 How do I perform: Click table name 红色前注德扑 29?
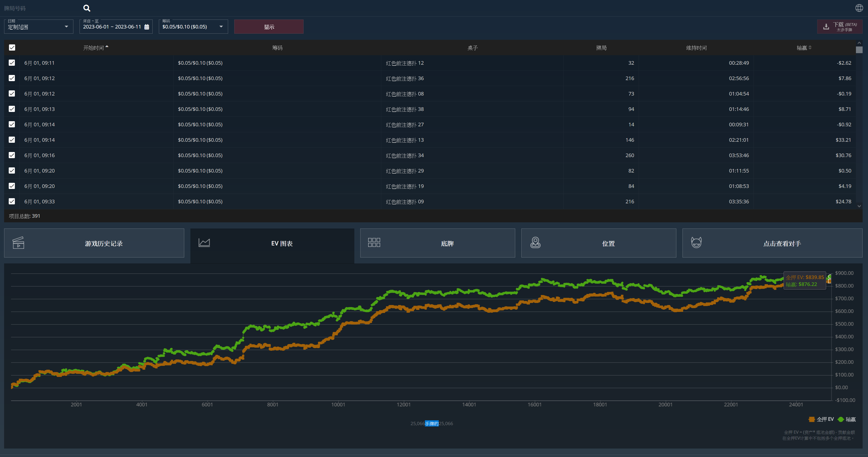(405, 171)
